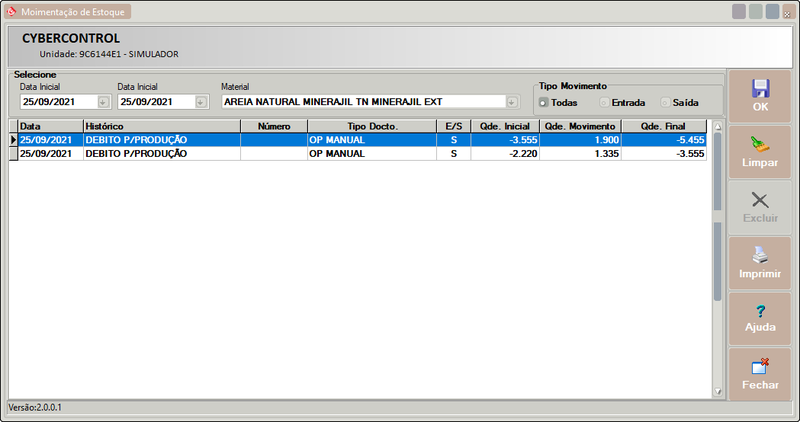Click the Excluir X icon
This screenshot has height=422, width=800.
pyautogui.click(x=759, y=200)
